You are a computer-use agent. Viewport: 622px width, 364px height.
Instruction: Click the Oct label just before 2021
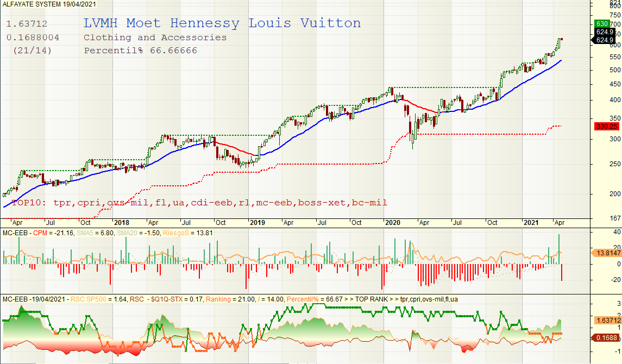pyautogui.click(x=492, y=223)
